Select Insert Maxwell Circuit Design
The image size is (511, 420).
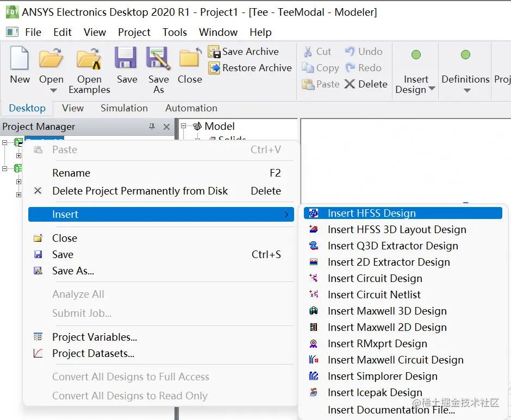[x=403, y=360]
